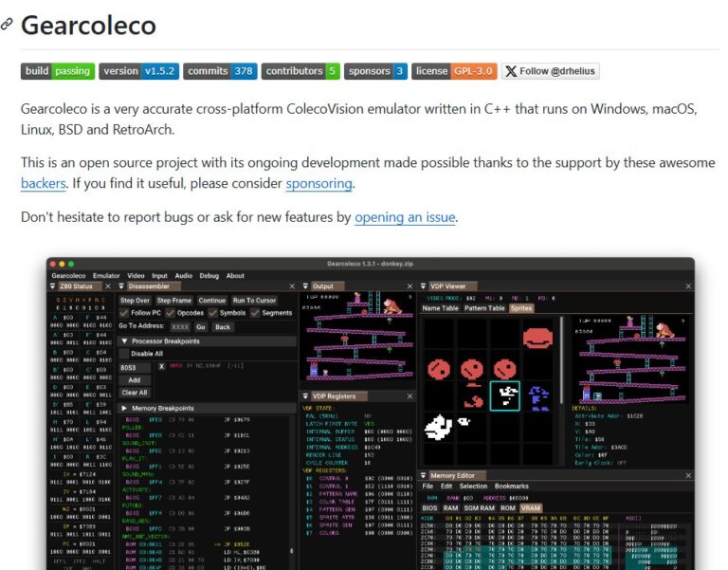Open the Bookmarks menu in Memory Editor
This screenshot has width=728, height=570.
click(511, 487)
